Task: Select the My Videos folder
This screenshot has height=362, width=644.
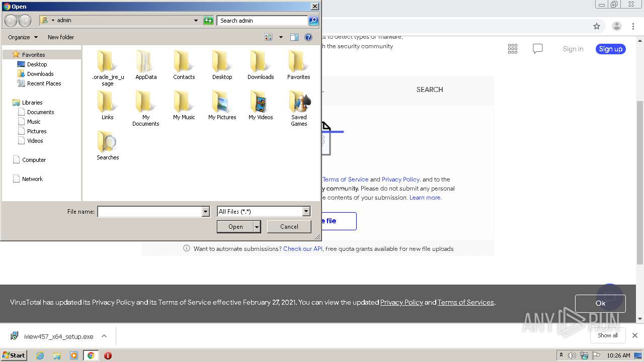Action: point(261,105)
